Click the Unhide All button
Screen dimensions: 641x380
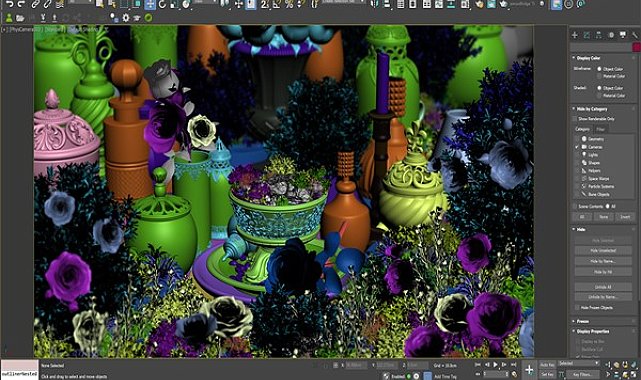click(603, 287)
